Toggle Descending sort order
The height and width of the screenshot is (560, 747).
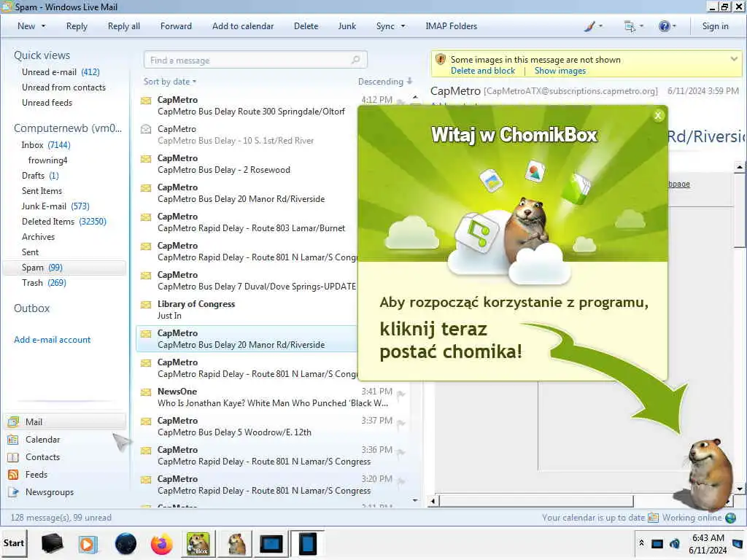385,82
